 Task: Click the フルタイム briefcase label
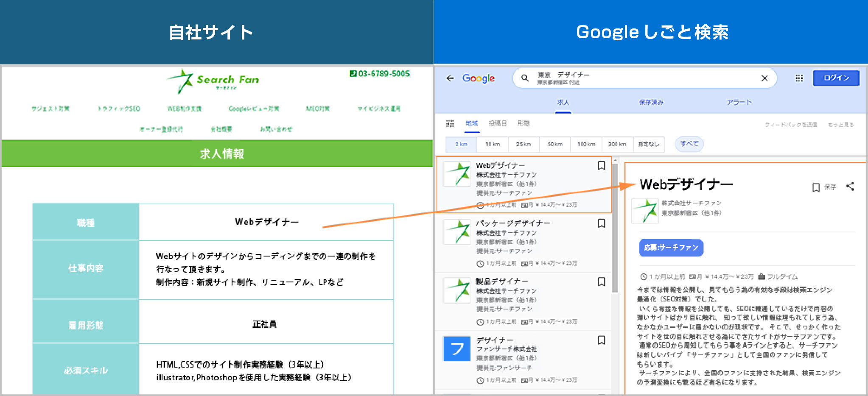[x=778, y=276]
